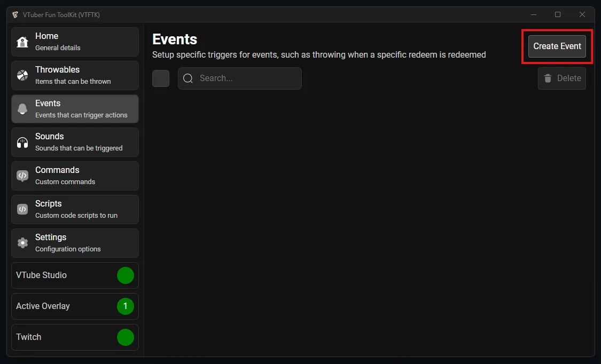Viewport: 601px width, 364px height.
Task: Select the Throwables ball icon
Action: (x=22, y=76)
